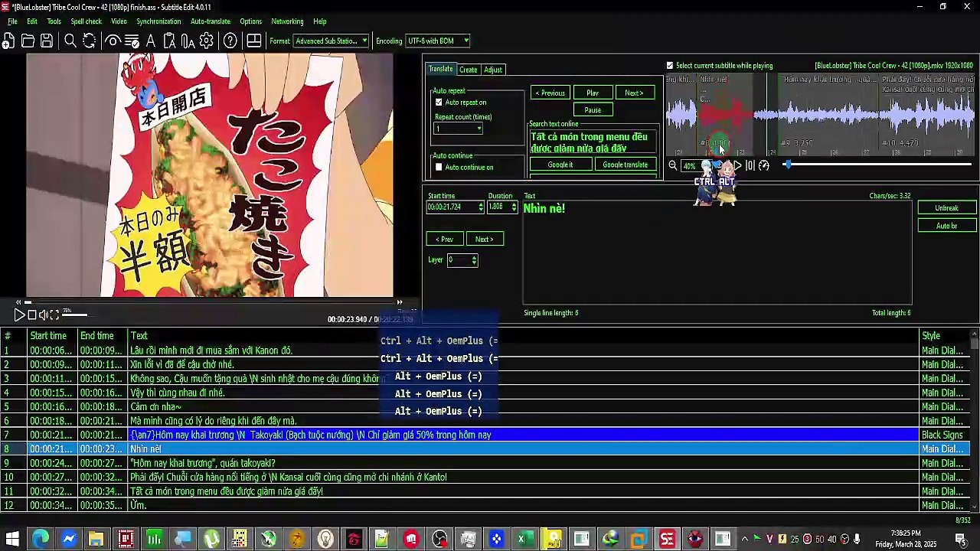Toggle Select current subtitle while playing
Image resolution: width=980 pixels, height=551 pixels.
[x=670, y=66]
